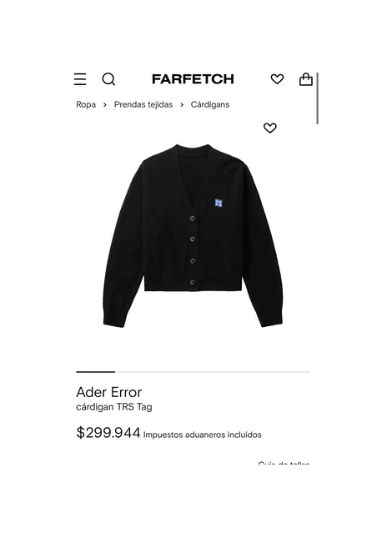Click the gray track of image progress bar
392x538 pixels.
click(213, 371)
